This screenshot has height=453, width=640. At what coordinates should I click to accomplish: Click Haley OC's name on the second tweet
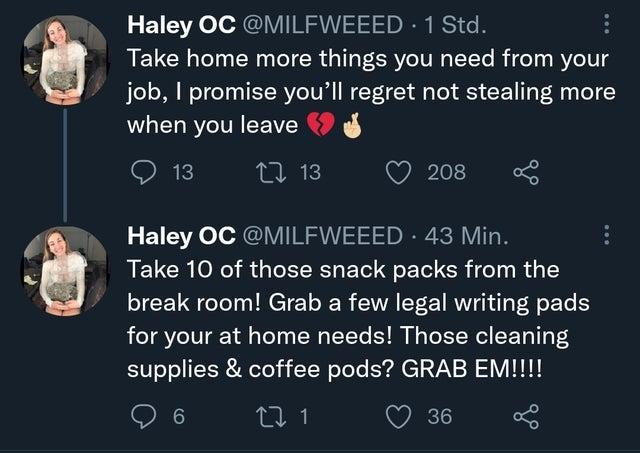[177, 237]
